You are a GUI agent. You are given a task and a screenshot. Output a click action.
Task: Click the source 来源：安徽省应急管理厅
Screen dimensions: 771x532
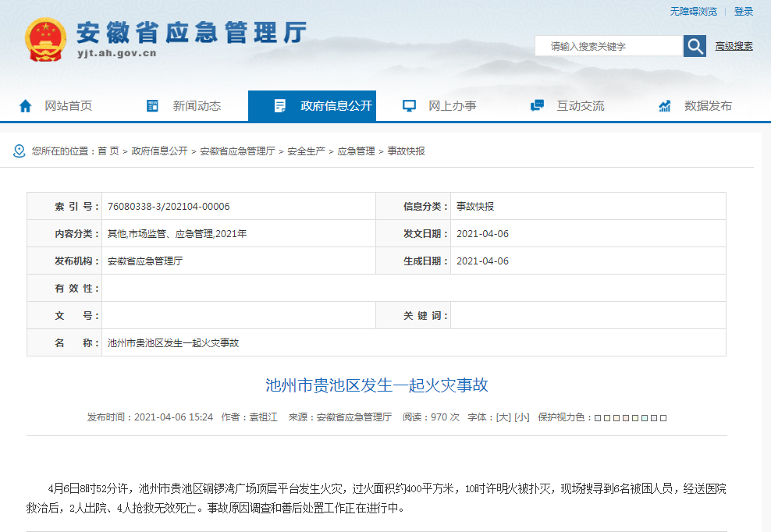(x=339, y=417)
